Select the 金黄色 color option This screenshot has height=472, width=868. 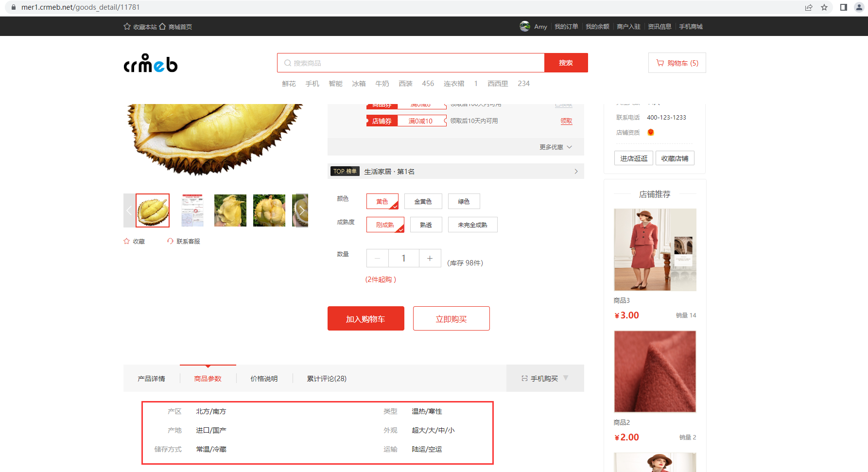pyautogui.click(x=423, y=201)
